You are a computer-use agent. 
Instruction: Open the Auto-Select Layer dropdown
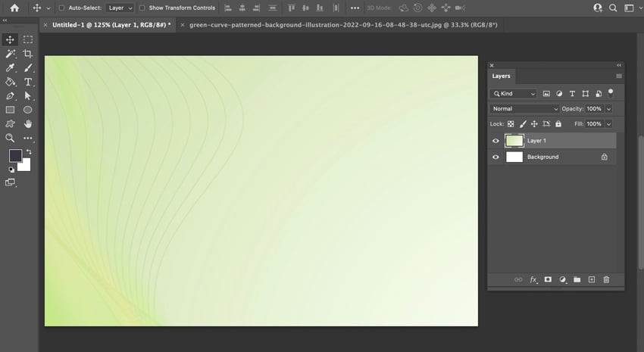pos(120,8)
